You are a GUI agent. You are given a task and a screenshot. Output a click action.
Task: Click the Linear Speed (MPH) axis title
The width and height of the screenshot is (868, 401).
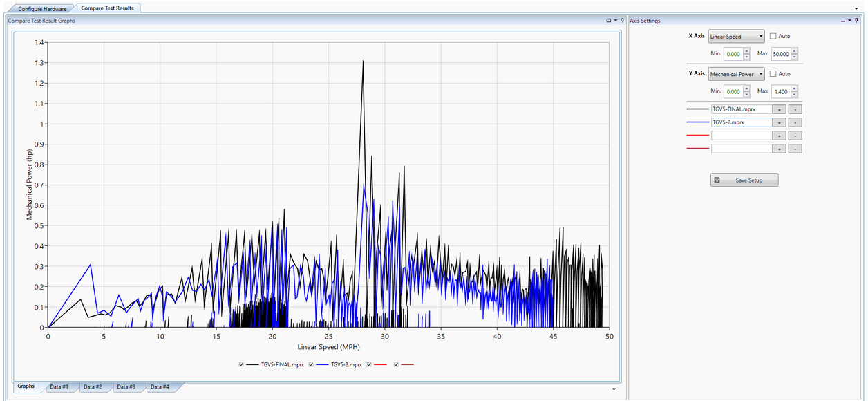click(x=328, y=346)
